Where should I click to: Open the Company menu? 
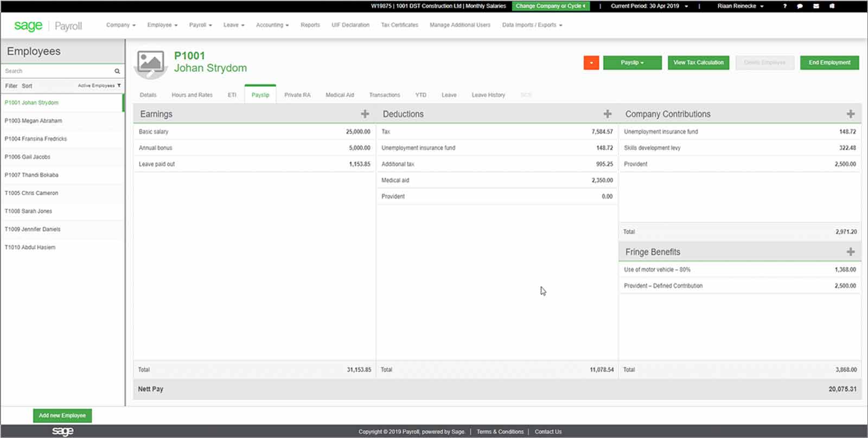[x=120, y=25]
